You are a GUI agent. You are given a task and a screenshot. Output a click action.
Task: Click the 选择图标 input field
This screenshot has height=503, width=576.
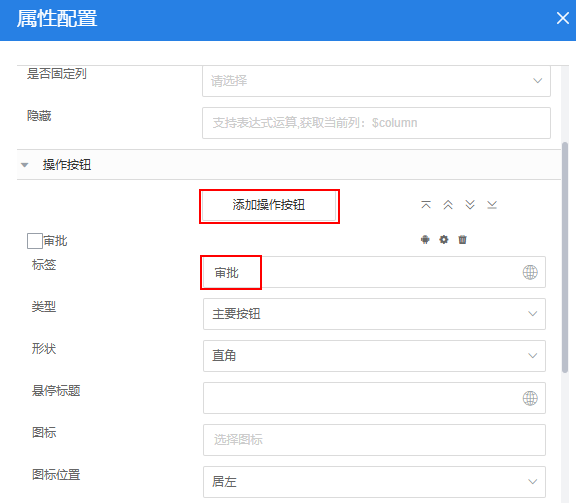tap(374, 440)
